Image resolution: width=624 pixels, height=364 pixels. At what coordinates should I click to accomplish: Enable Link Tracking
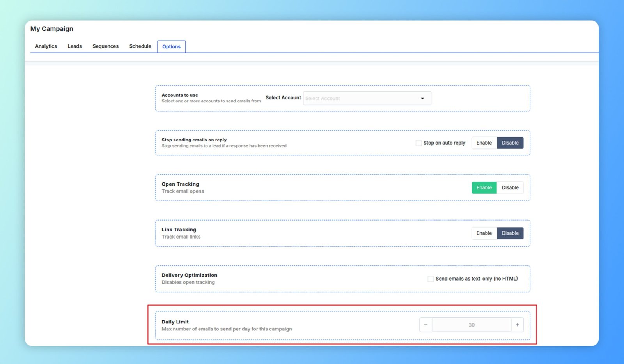click(x=484, y=233)
